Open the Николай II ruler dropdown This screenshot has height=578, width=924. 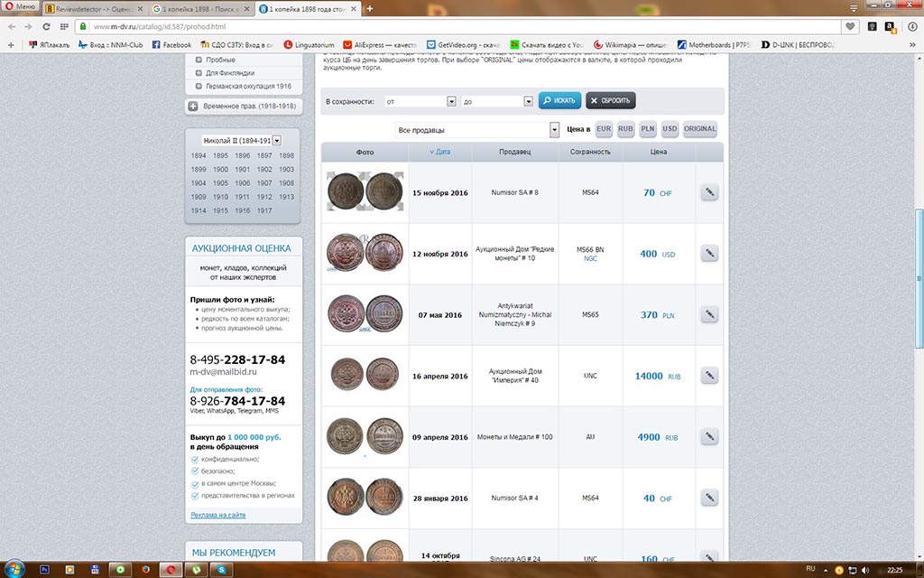coord(276,141)
